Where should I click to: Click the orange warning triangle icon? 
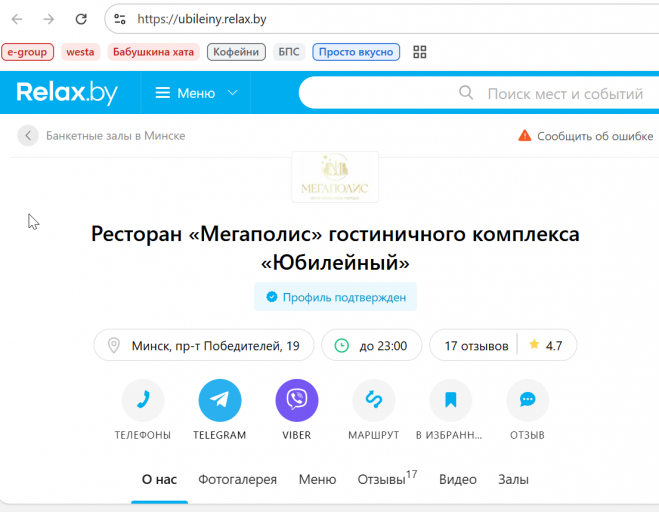coord(525,136)
